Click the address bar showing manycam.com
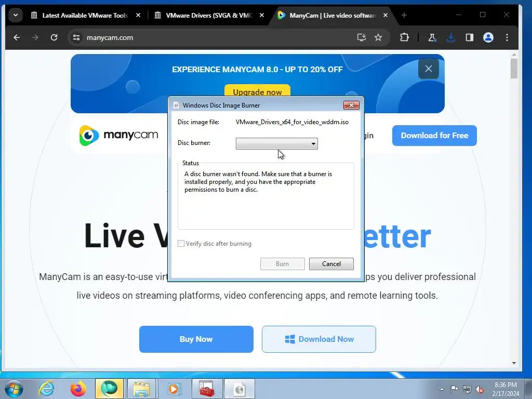This screenshot has height=399, width=532. 217,37
